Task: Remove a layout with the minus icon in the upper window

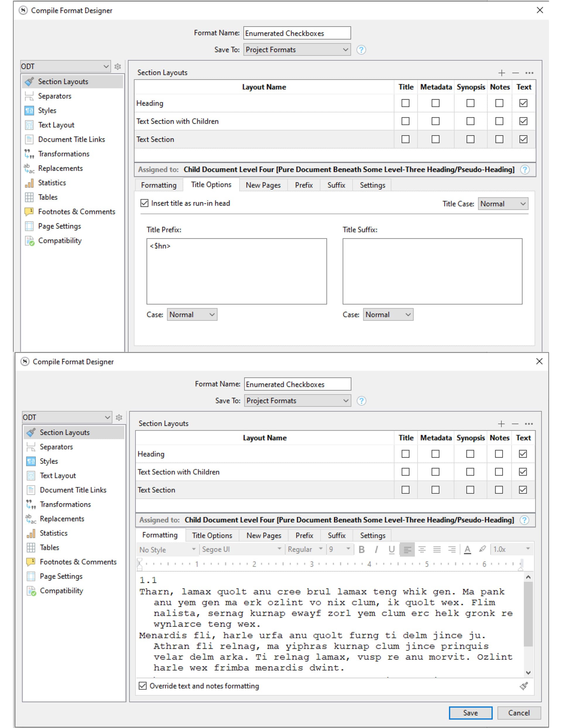Action: [x=516, y=73]
